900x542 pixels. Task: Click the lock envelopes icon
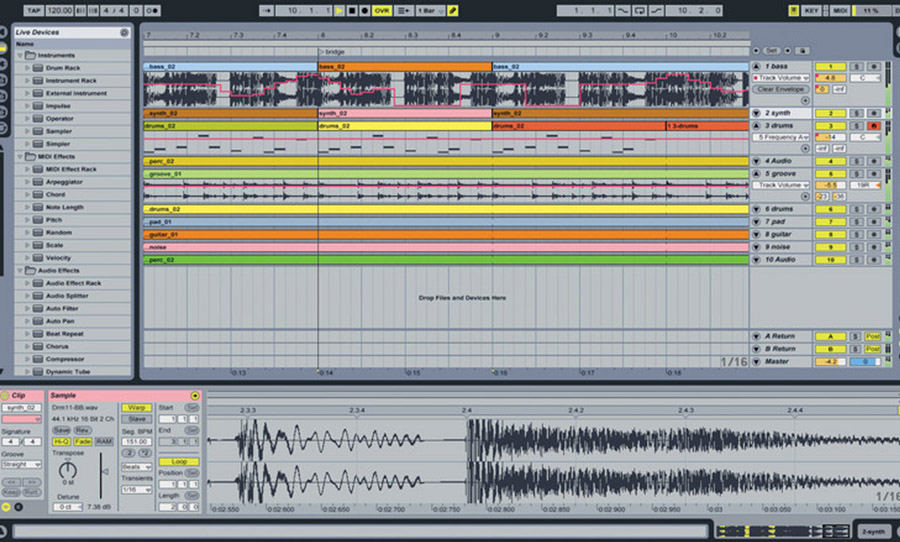[802, 51]
